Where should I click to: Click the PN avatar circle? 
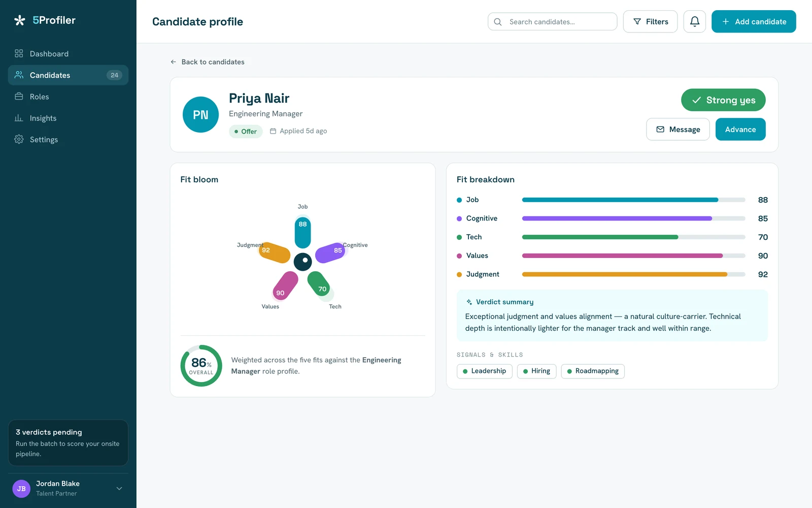coord(200,114)
